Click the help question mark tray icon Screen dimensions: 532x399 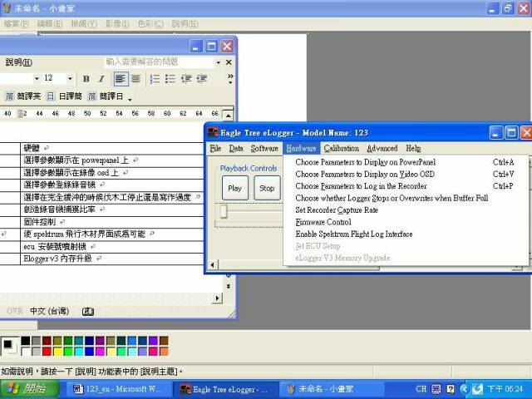tap(451, 389)
